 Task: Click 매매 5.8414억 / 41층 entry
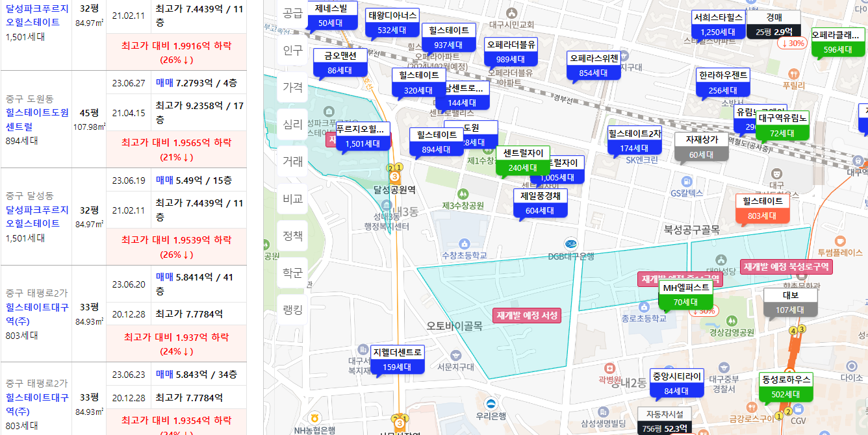click(x=194, y=284)
